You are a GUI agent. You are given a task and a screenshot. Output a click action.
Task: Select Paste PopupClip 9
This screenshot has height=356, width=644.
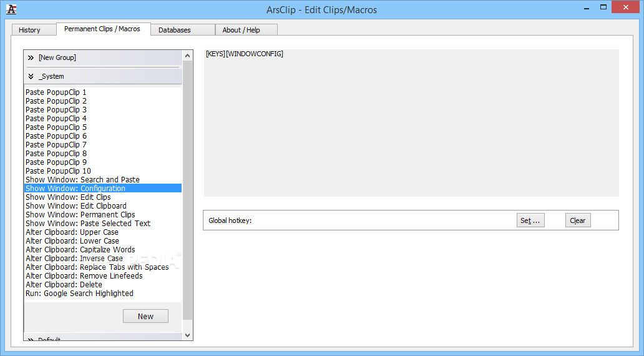(x=103, y=162)
